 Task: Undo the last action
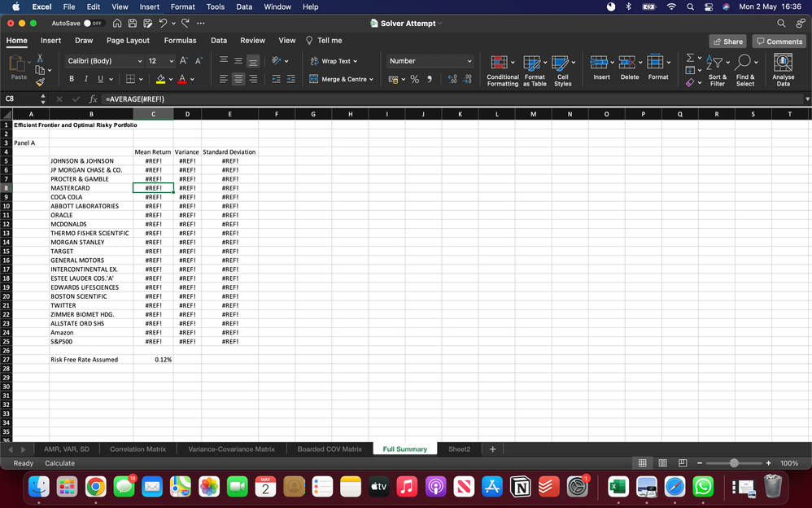pos(163,24)
